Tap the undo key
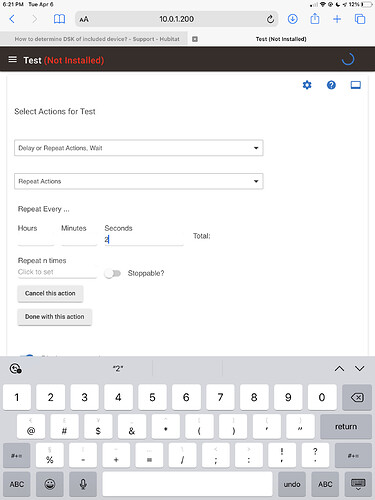This screenshot has height=500, width=375. [292, 484]
